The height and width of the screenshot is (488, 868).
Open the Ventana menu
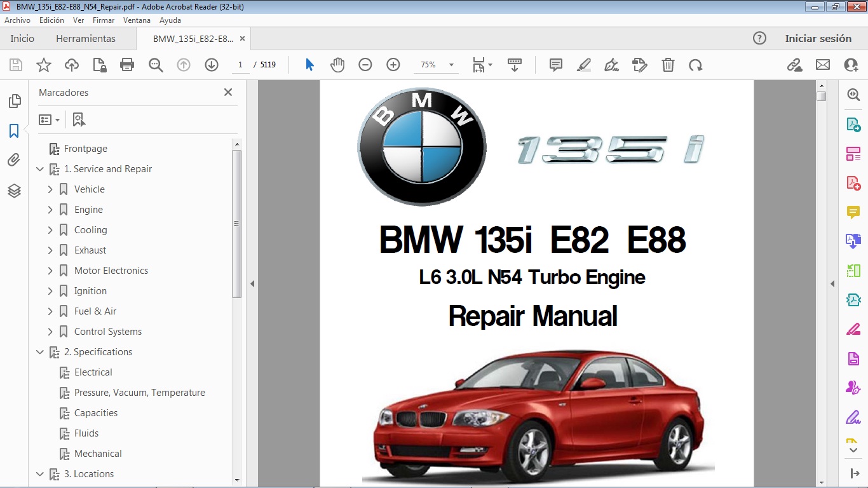[x=137, y=20]
